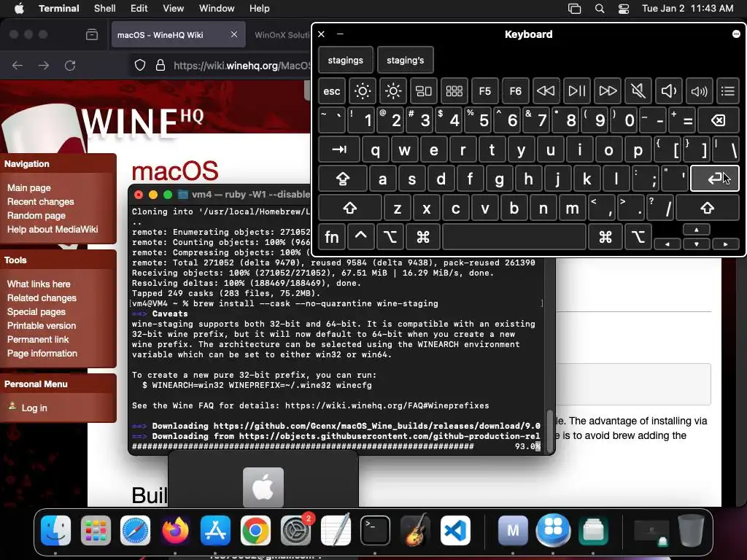Tap the list icon key in the keyboard's top row
The height and width of the screenshot is (560, 747).
728,91
